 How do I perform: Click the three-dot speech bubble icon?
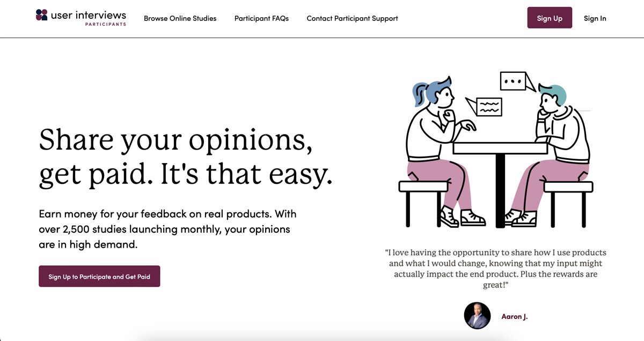click(x=514, y=81)
